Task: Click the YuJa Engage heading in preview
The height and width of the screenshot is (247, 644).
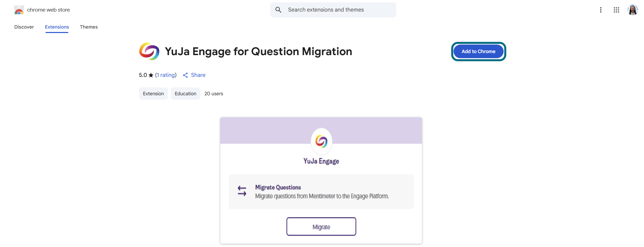Action: click(x=321, y=161)
